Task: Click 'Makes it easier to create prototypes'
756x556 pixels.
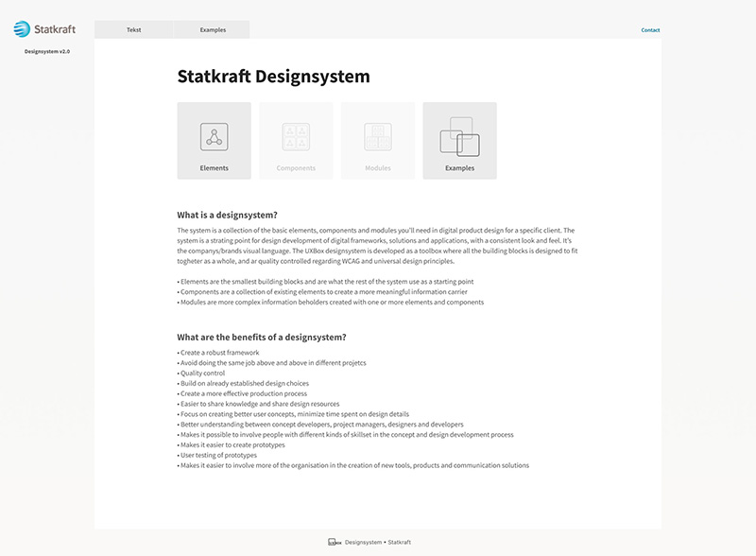Action: pos(231,445)
